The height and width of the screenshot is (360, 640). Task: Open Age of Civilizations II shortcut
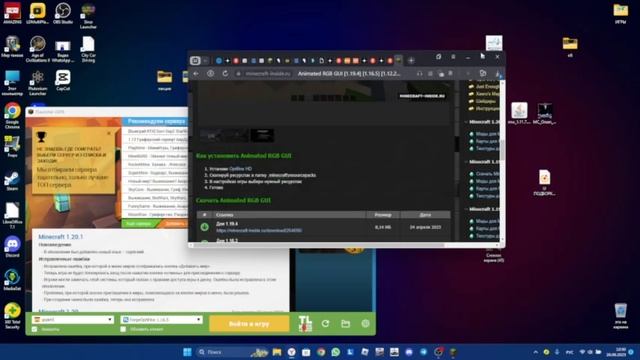(38, 49)
